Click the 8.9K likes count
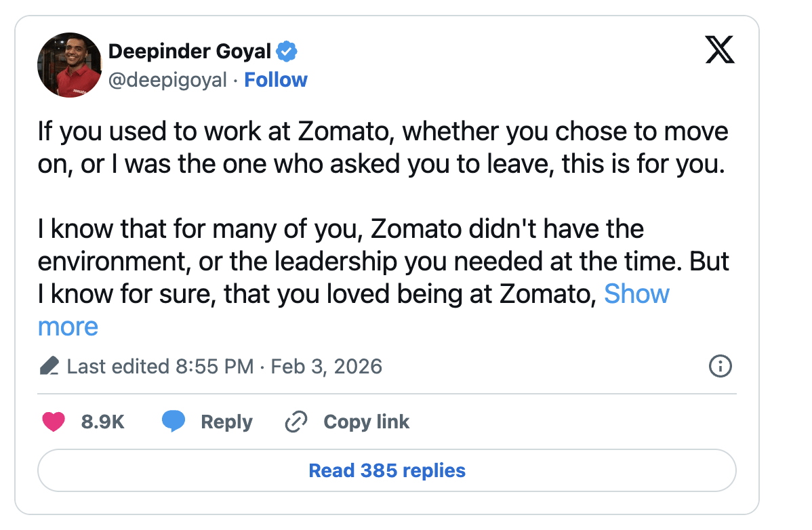 point(102,422)
